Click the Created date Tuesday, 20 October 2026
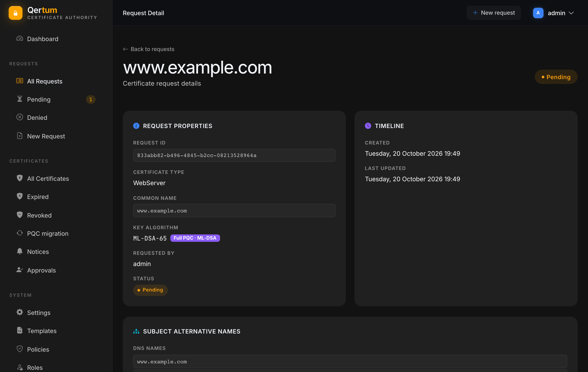Screen dimensions: 588x372 pyautogui.click(x=412, y=153)
